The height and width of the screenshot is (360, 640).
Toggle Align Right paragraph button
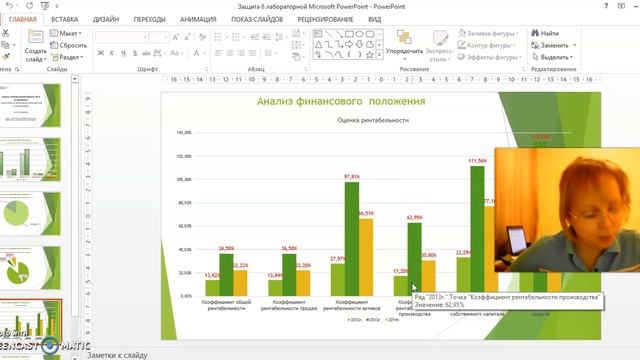241,53
